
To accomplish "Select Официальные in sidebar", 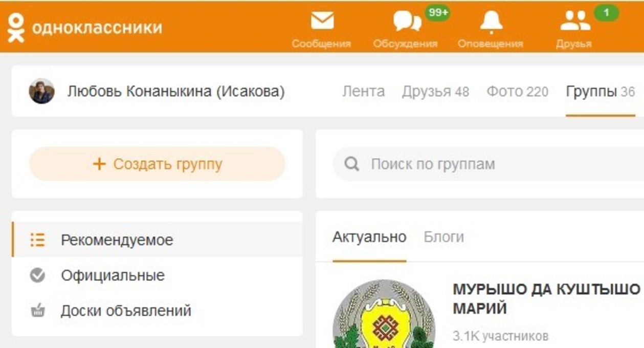I will (x=157, y=275).
